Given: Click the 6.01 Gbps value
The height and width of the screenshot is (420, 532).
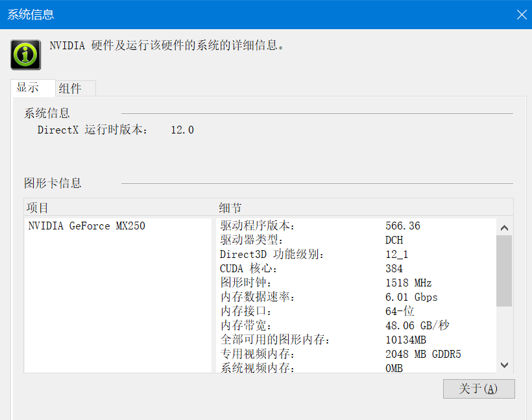Looking at the screenshot, I should click(x=411, y=297).
